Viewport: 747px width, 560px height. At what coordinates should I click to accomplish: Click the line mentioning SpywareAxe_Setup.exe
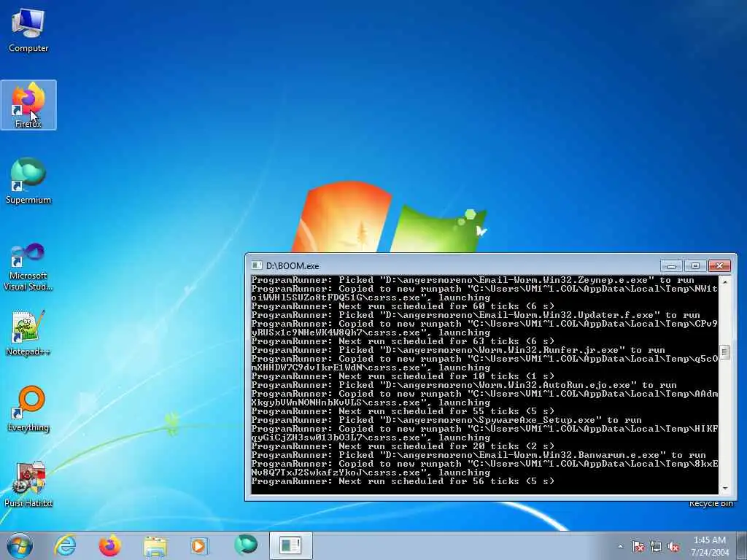[446, 420]
